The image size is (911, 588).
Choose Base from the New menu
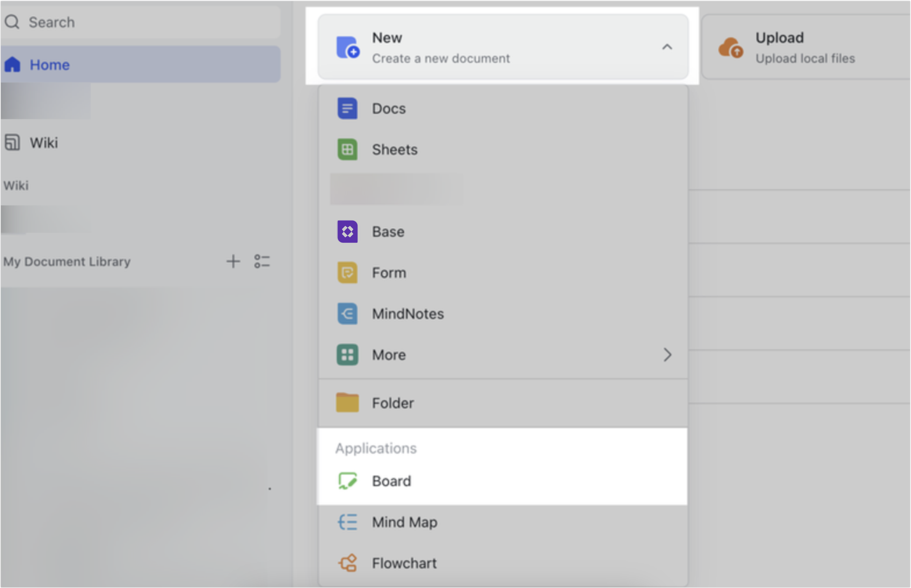pos(503,232)
